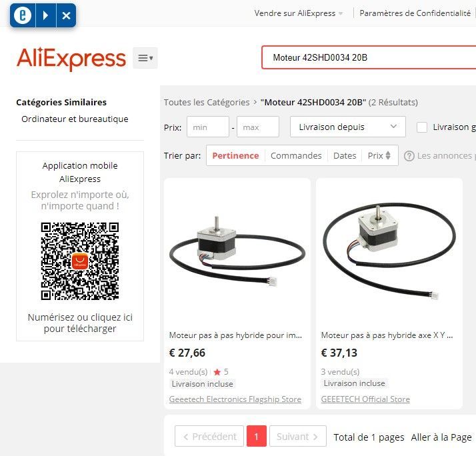
Task: Expand the 'Livraison depuis' dropdown
Action: click(x=347, y=127)
